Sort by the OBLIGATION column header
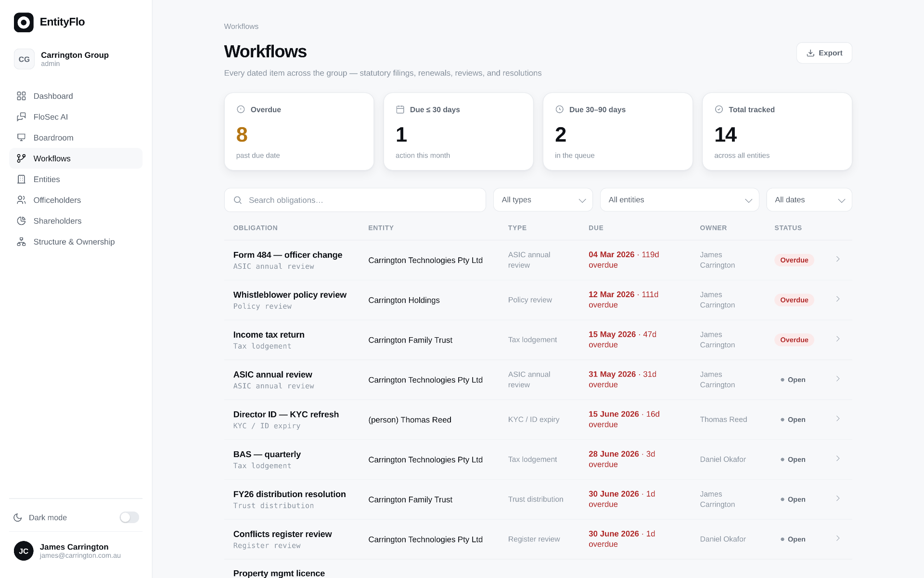Screen dimensions: 924x578 (x=256, y=228)
